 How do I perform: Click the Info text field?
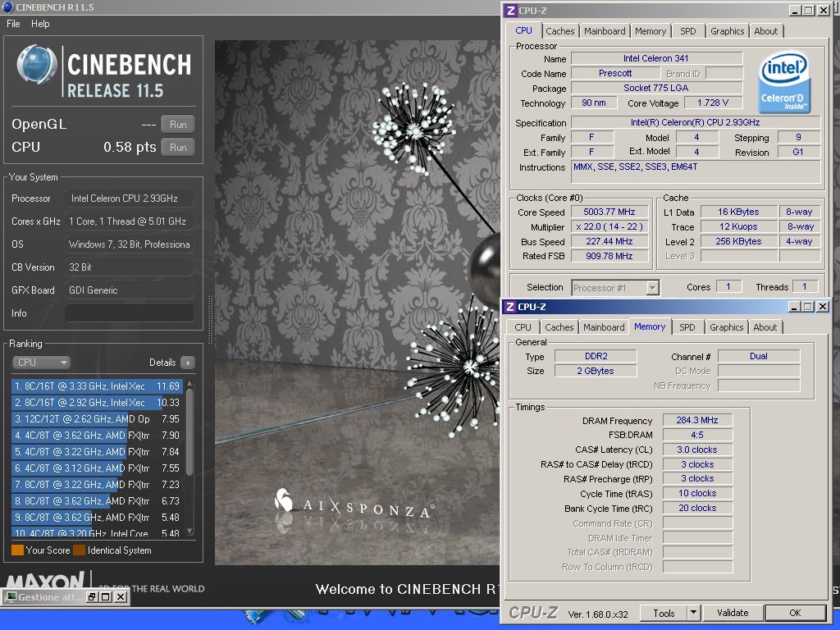[129, 313]
